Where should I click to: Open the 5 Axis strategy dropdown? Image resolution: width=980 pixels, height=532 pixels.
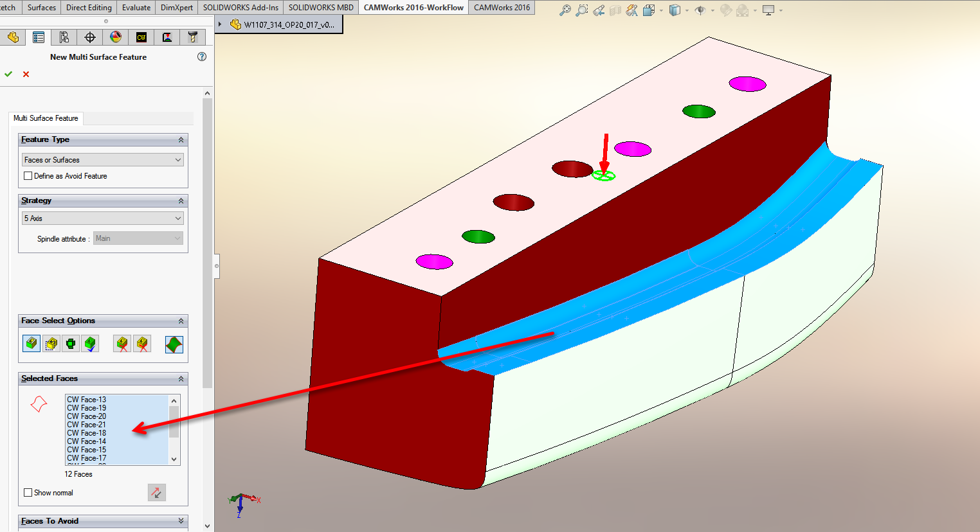(x=103, y=218)
